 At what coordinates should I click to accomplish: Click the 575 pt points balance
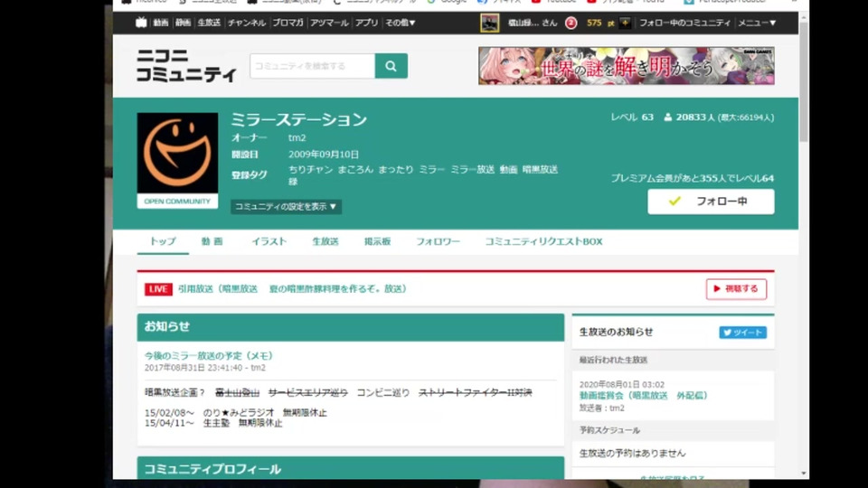pyautogui.click(x=600, y=23)
